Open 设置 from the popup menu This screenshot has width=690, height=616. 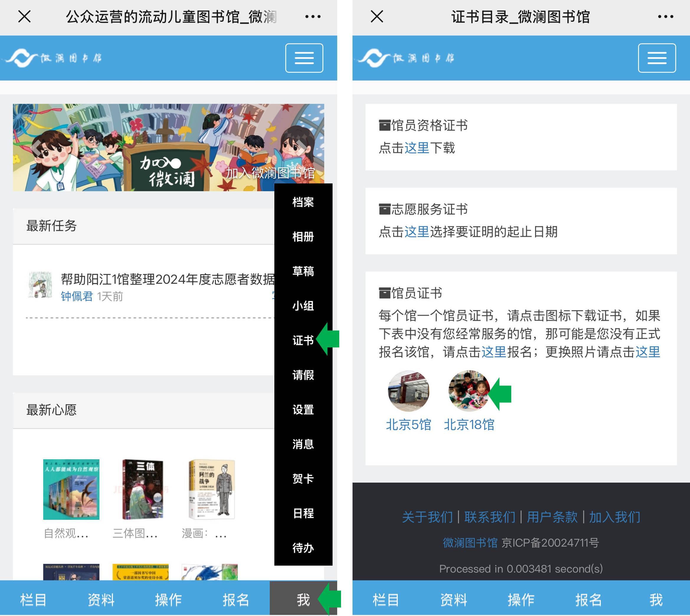tap(303, 410)
